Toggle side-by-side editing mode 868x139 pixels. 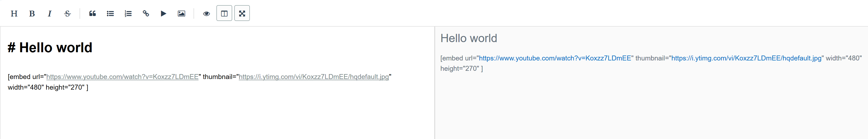click(x=224, y=13)
